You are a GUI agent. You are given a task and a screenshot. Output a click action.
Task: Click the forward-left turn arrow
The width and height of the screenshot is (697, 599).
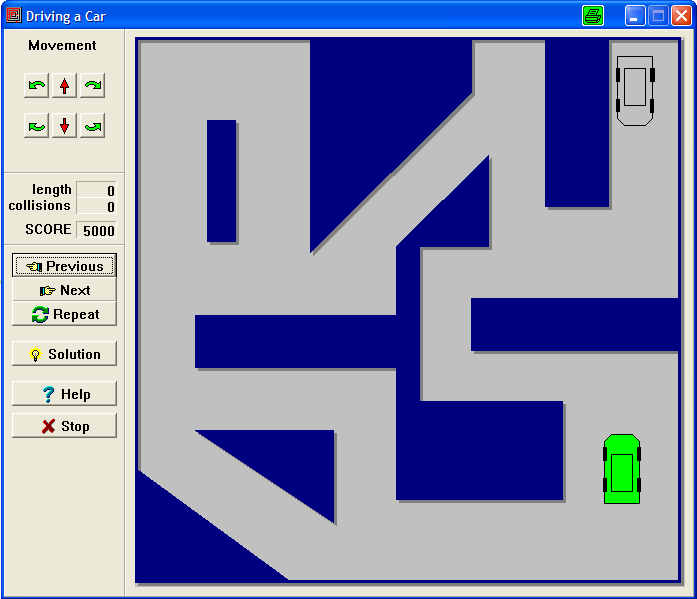36,85
